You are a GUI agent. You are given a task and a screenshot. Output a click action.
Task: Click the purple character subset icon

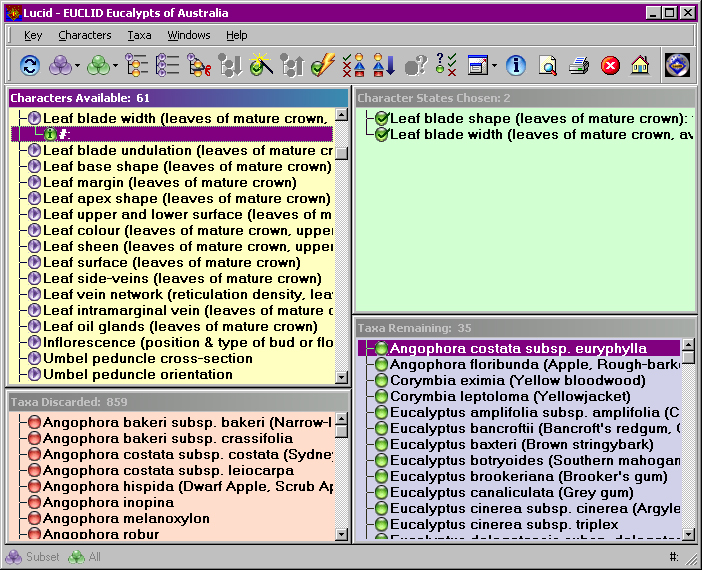[60, 66]
